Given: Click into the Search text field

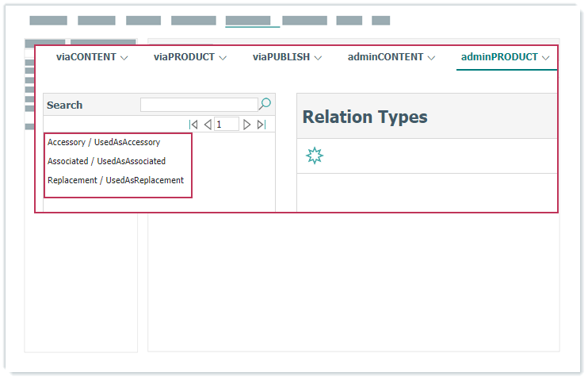Looking at the screenshot, I should point(198,104).
